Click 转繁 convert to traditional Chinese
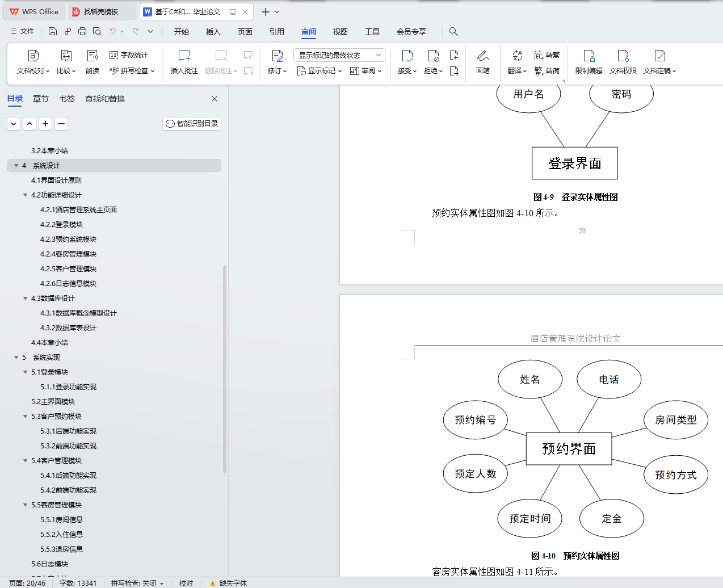Screen dimensions: 723x588 click(x=547, y=55)
